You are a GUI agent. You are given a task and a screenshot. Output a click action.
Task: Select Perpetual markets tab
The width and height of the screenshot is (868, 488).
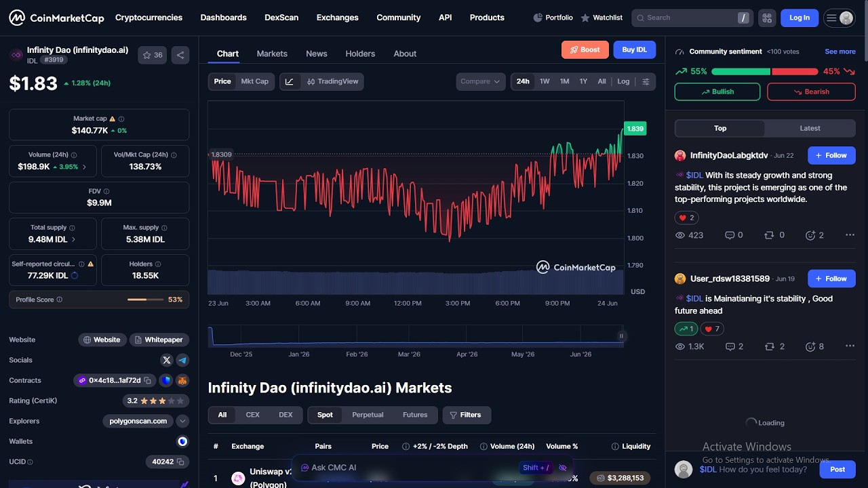(x=368, y=415)
